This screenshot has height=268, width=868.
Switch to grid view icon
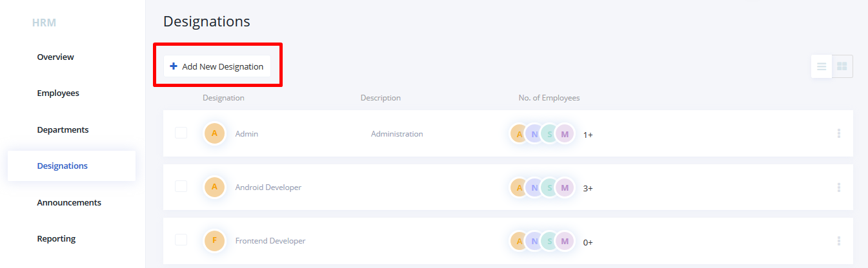click(842, 66)
